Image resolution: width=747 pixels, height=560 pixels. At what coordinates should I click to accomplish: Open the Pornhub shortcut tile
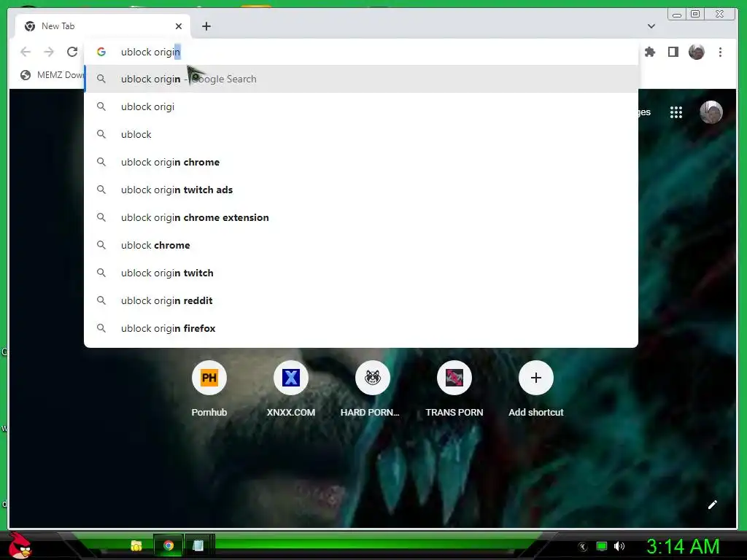[209, 389]
